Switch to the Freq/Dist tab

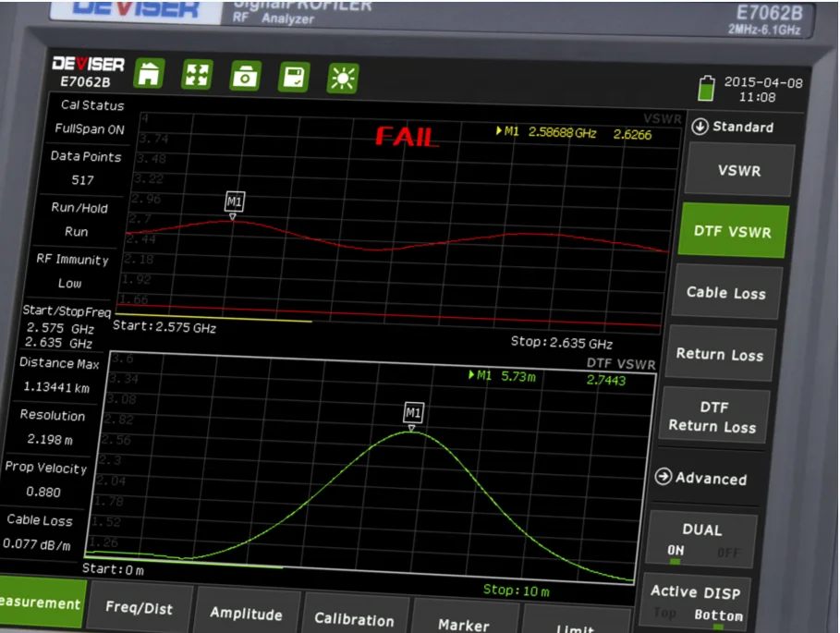click(x=140, y=610)
